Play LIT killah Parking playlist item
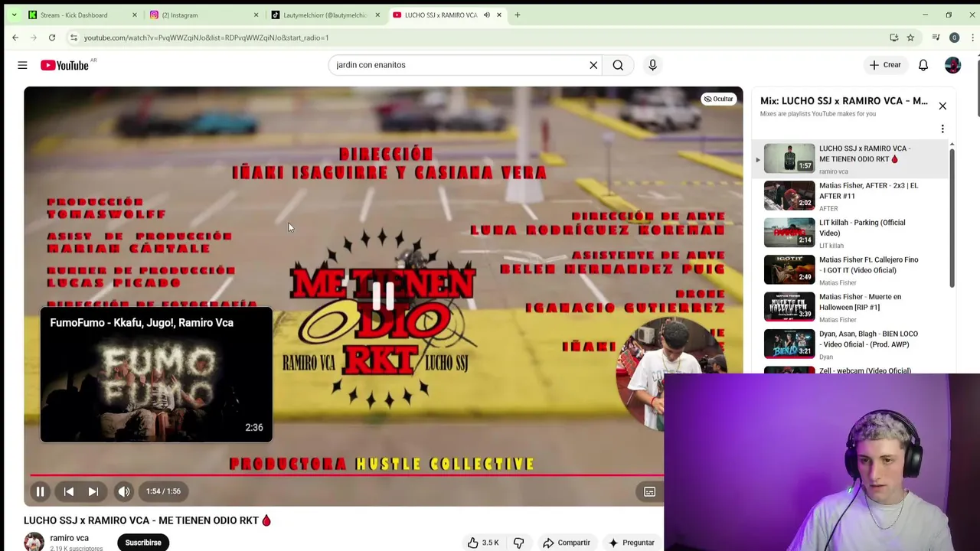 (850, 233)
